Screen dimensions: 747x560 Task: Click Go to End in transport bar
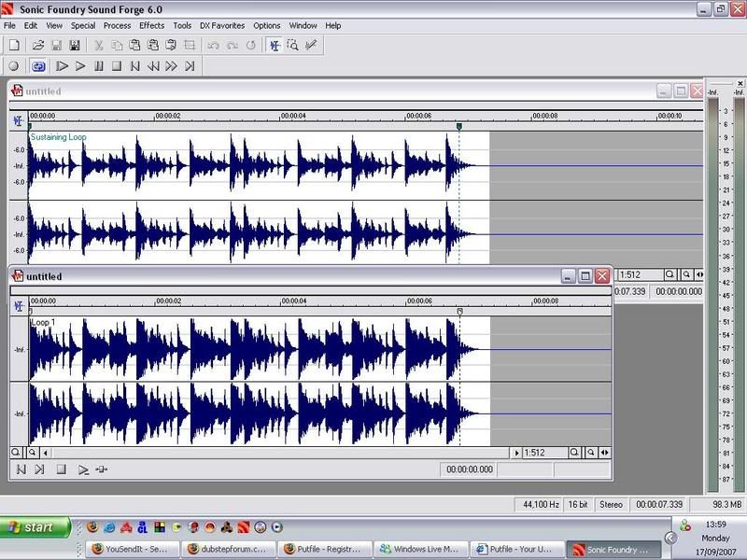tap(190, 66)
